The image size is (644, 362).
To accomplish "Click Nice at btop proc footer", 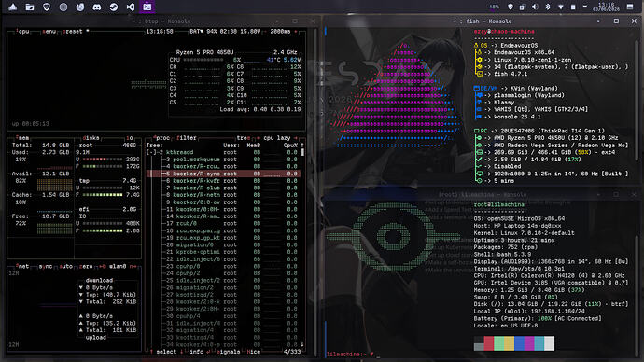I will click(x=254, y=352).
